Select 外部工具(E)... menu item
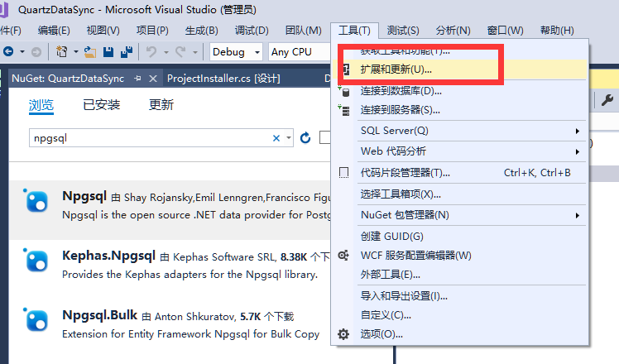This screenshot has width=619, height=364. pos(460,275)
